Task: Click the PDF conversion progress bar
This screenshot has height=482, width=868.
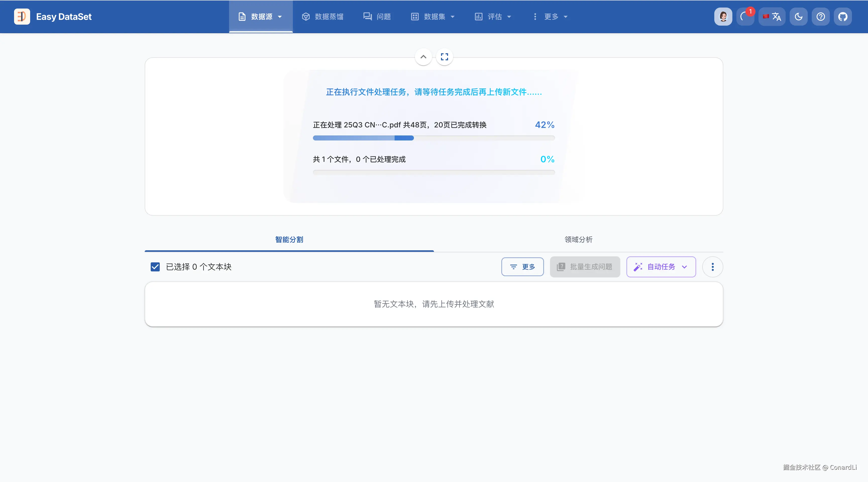Action: coord(434,138)
